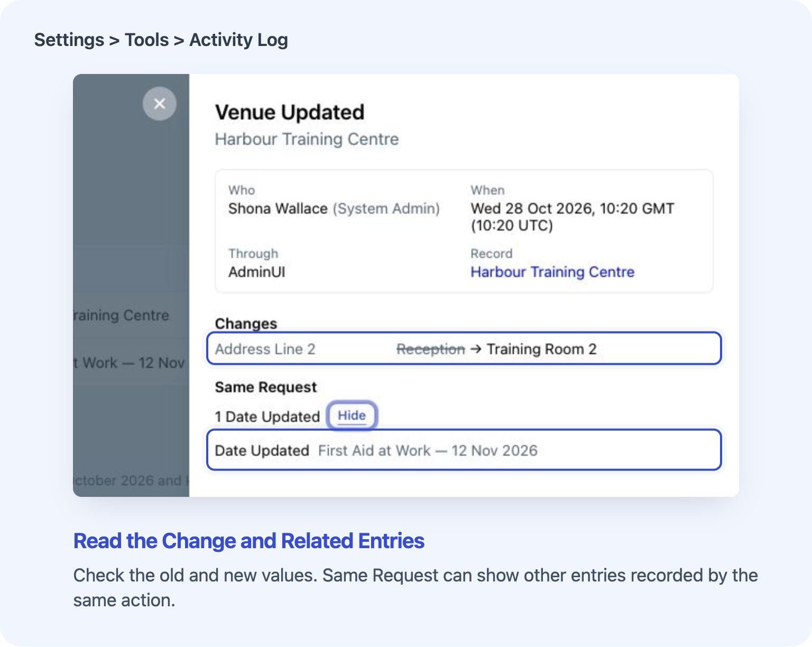
Task: Click the AdminUI value under Through
Action: 256,272
